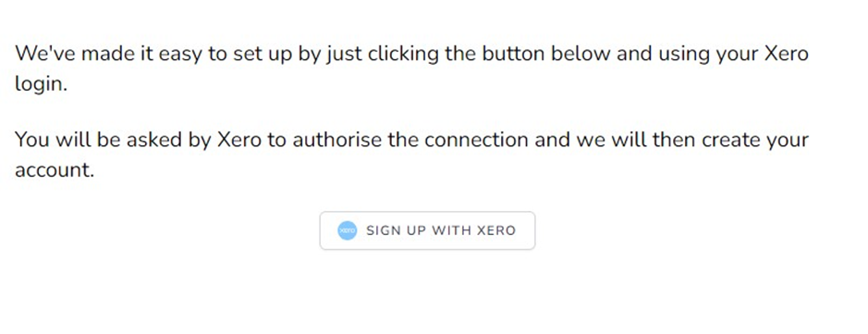This screenshot has height=334, width=868.
Task: Click the SIGN UP WITH XERO button
Action: 427,230
